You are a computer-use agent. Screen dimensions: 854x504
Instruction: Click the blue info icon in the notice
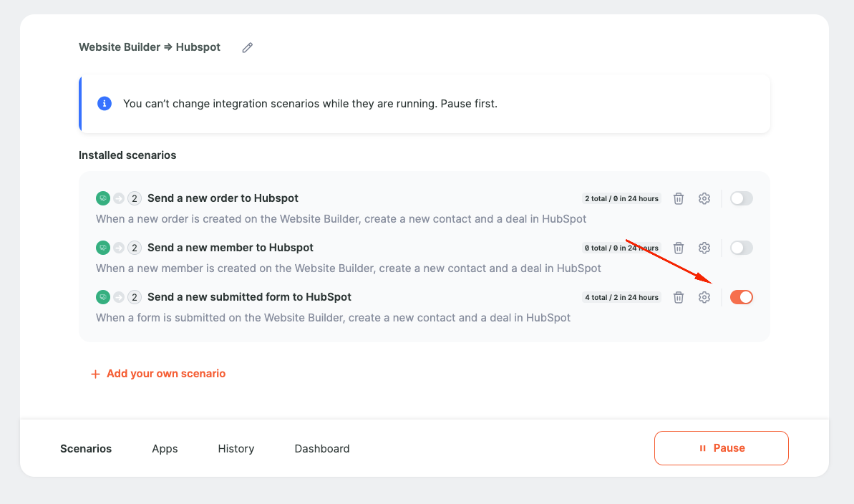click(105, 104)
